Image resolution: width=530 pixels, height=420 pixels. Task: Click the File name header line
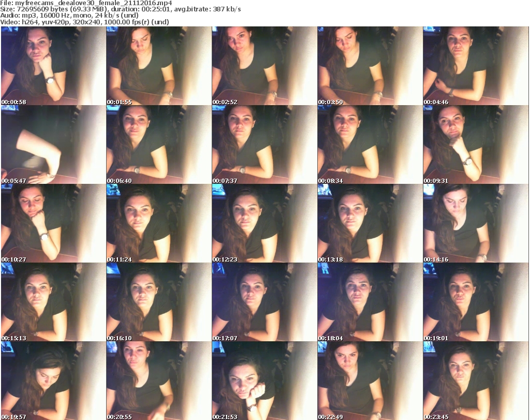(86, 3)
